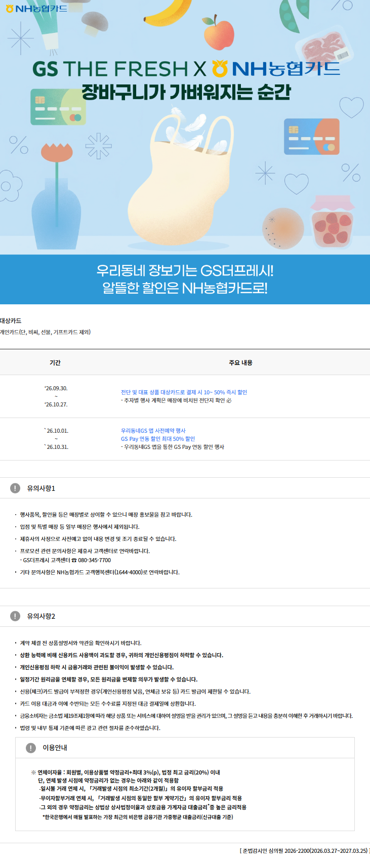Click headline 장바구니가 가벼워지는 순간
The height and width of the screenshot is (868, 370).
tap(186, 92)
